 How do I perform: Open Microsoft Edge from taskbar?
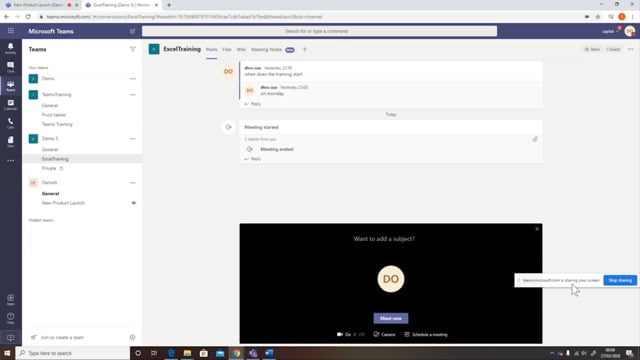tap(171, 353)
